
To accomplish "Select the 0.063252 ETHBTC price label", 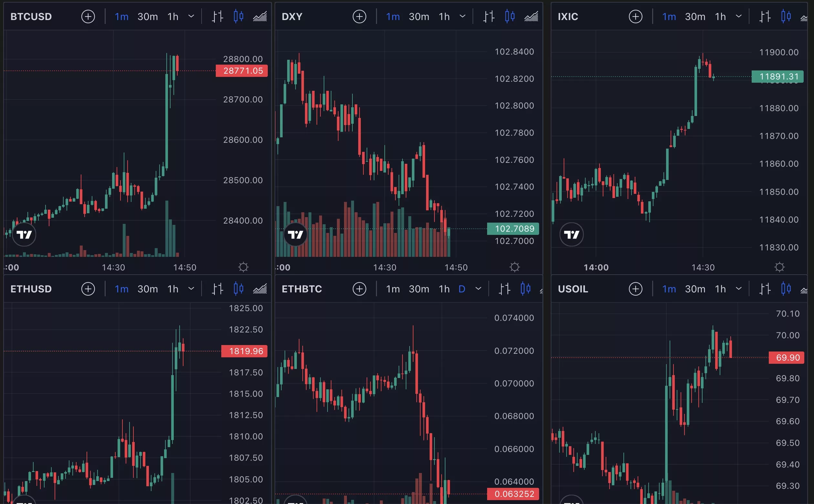I will coord(513,494).
